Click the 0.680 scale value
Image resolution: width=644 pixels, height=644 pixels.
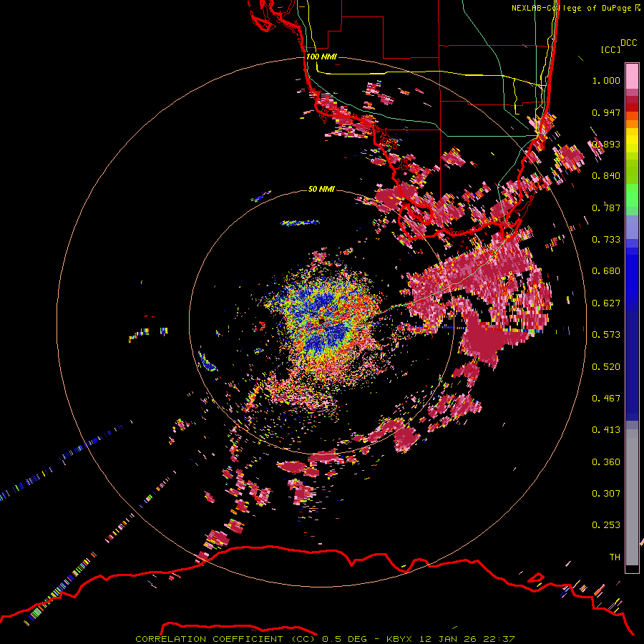pos(606,271)
